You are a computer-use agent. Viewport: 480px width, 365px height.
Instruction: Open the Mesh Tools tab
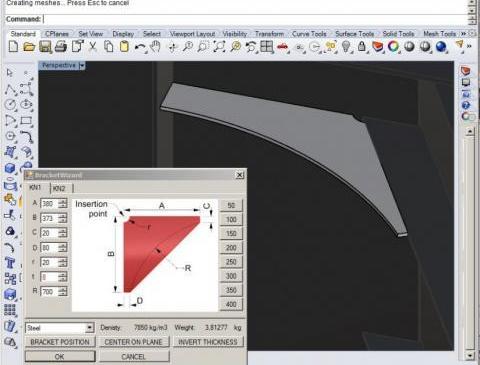(x=439, y=34)
